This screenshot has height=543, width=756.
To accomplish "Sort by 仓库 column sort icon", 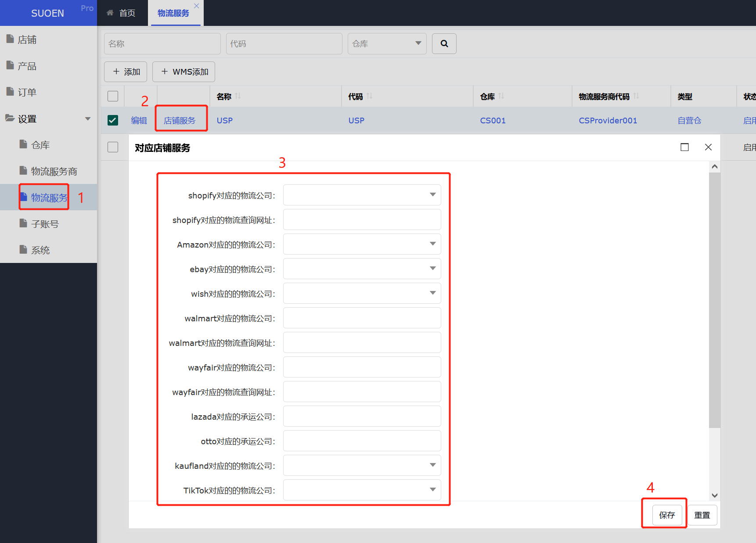I will pyautogui.click(x=501, y=96).
